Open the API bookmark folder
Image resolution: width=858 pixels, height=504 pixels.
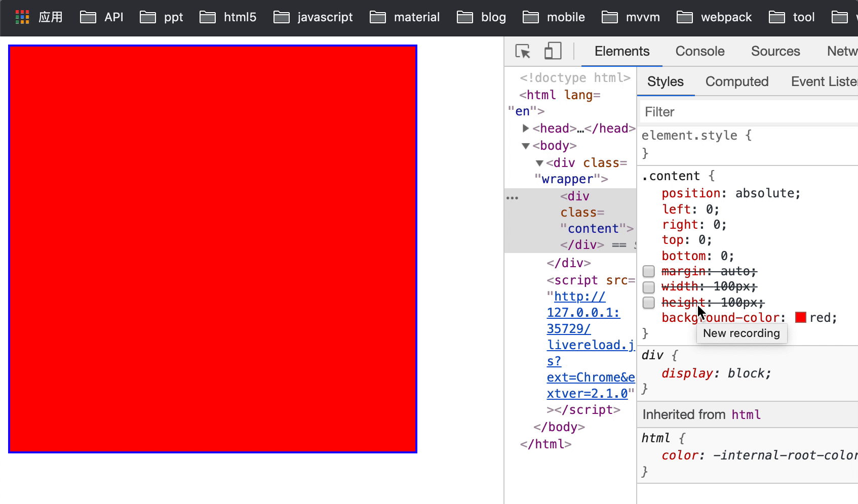pos(102,17)
